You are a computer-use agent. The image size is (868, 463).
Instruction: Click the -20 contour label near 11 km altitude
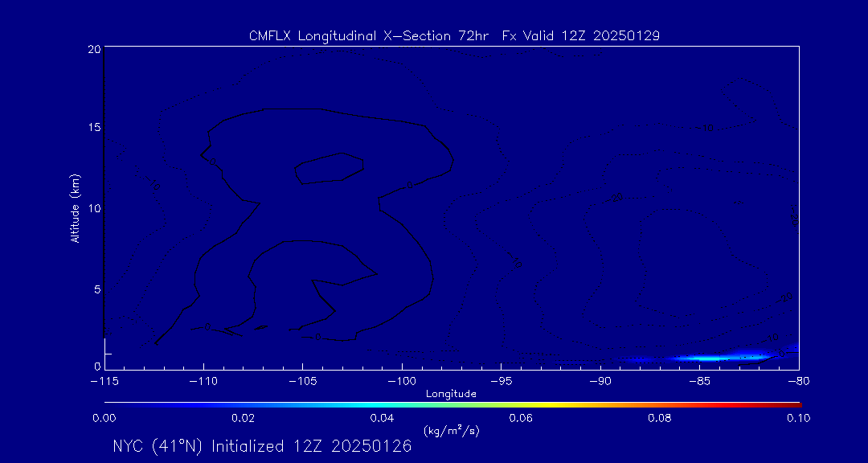coord(616,198)
